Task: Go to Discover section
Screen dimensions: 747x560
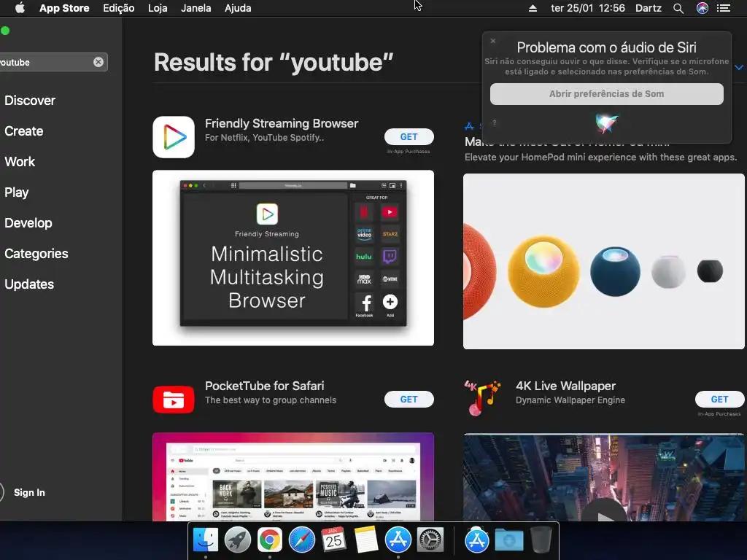Action: (29, 101)
